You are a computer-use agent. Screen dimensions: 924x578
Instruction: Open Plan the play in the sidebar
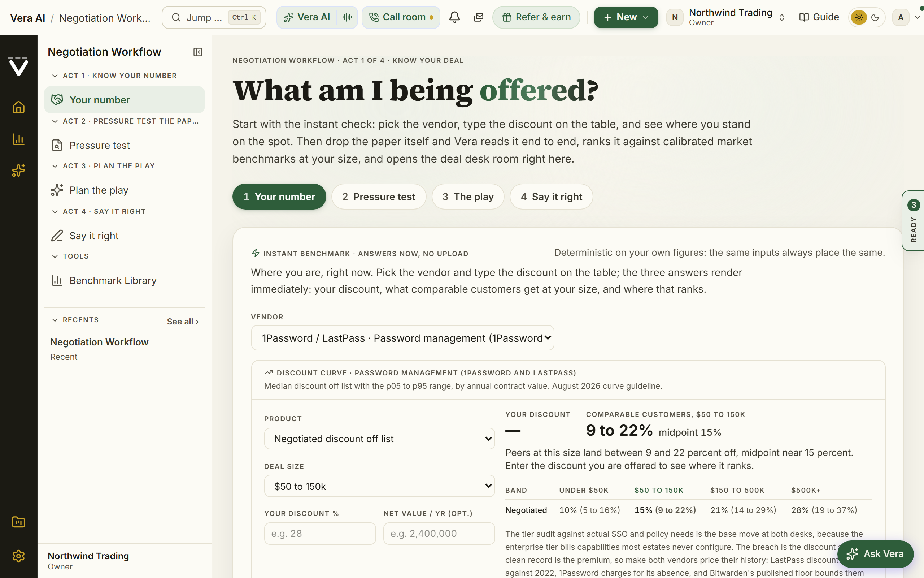125,190
